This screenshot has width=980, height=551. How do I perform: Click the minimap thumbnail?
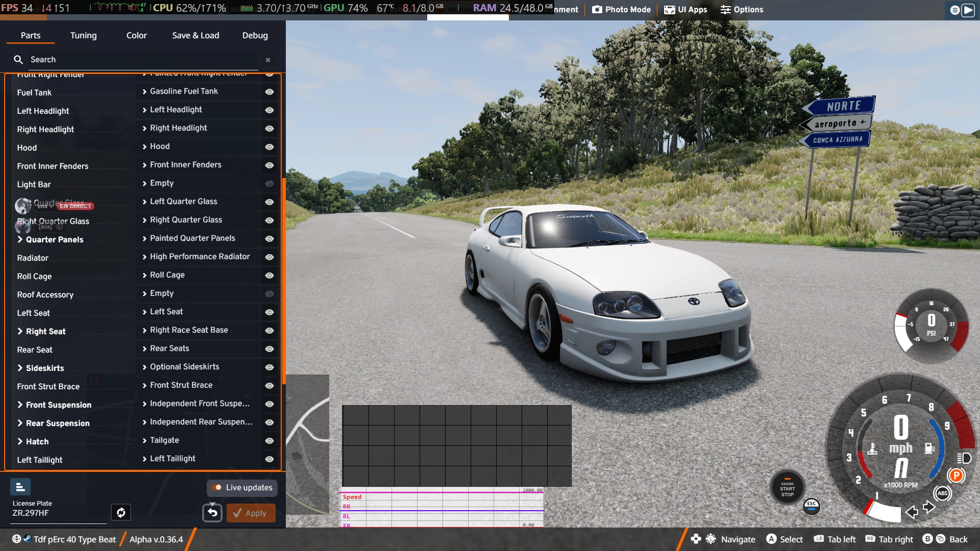(307, 444)
